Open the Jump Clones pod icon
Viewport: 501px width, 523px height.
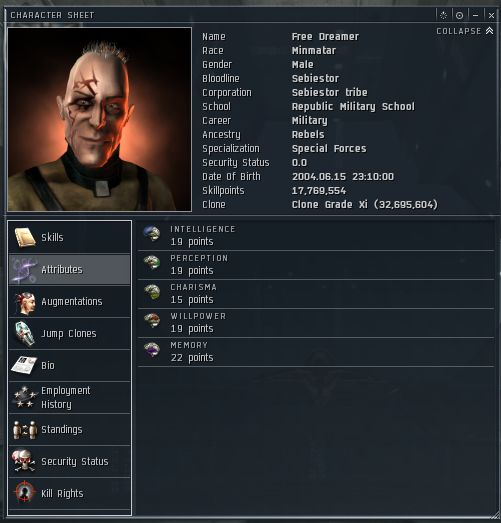[x=25, y=334]
